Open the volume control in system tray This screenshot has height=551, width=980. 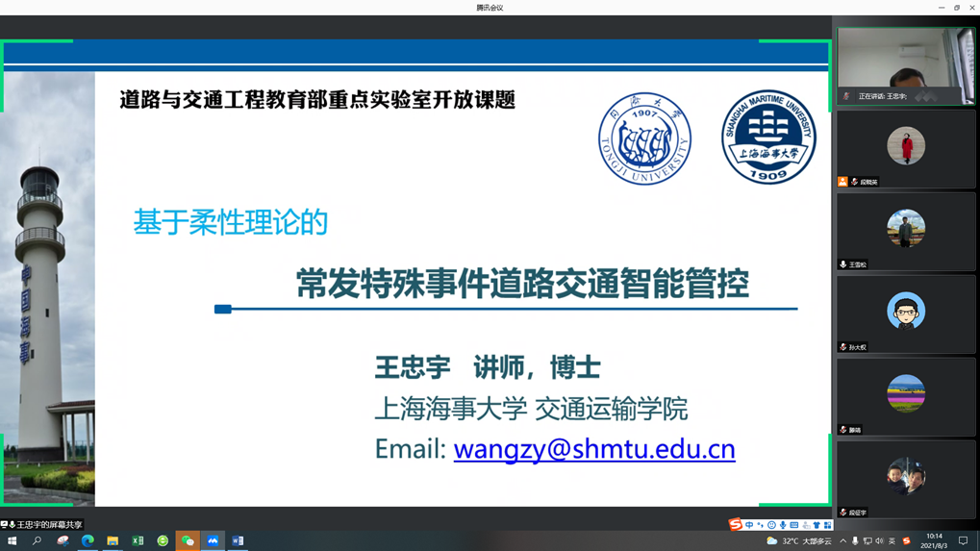879,541
